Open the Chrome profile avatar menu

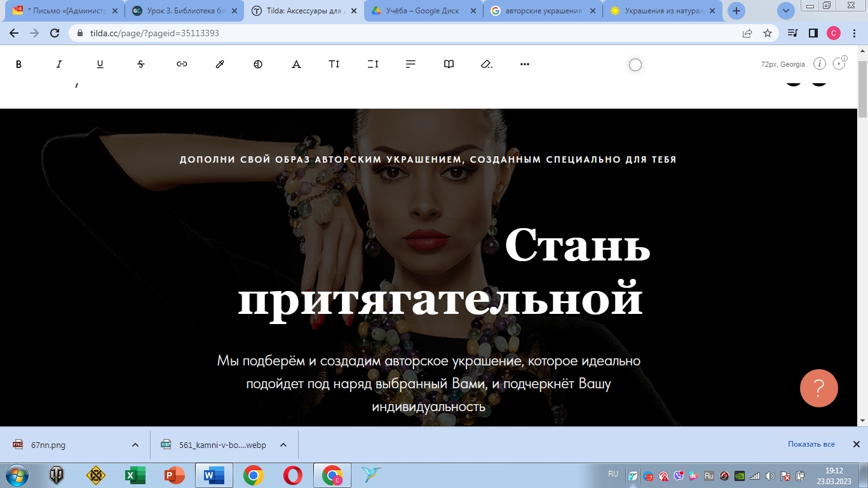pyautogui.click(x=834, y=33)
